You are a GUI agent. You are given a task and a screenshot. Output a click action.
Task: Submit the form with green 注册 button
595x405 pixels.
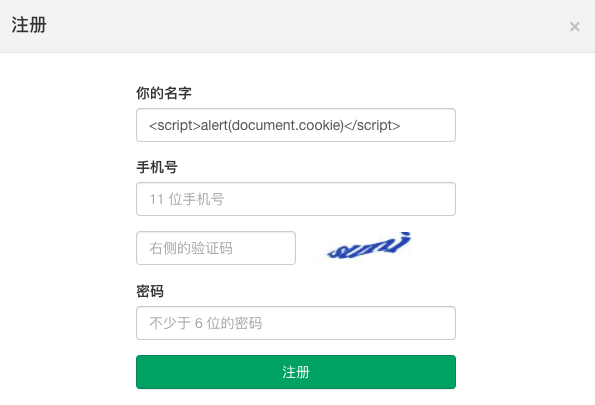[296, 372]
